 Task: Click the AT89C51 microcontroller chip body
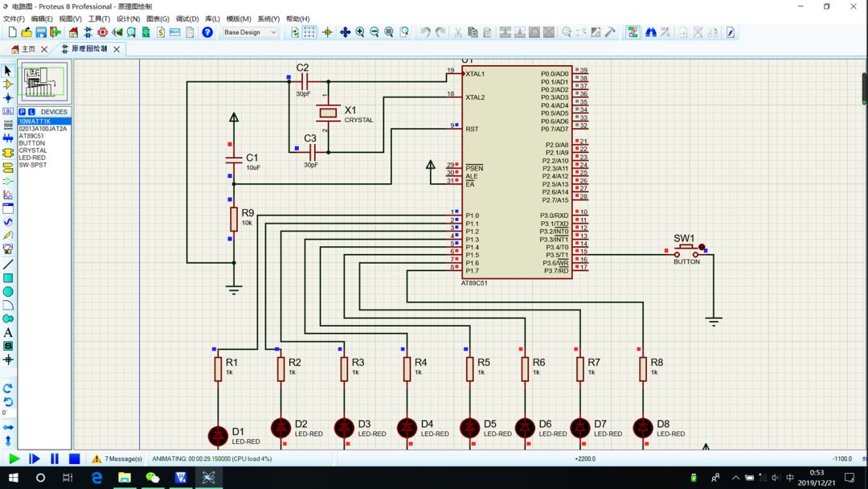click(517, 172)
